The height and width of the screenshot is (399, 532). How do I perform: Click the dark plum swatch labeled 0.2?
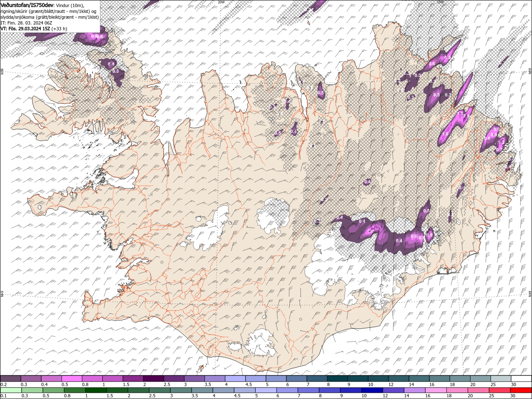(x=10, y=379)
